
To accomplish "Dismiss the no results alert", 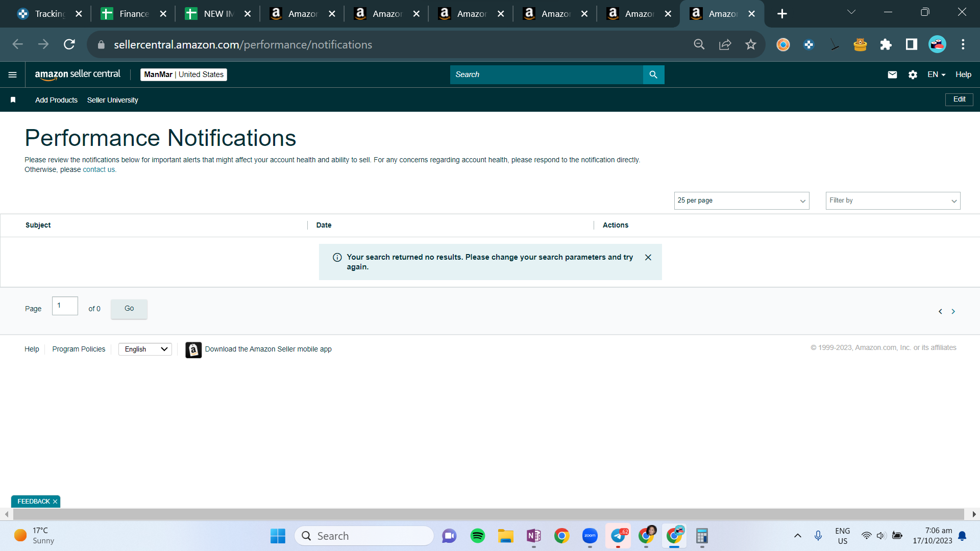I will click(x=648, y=258).
